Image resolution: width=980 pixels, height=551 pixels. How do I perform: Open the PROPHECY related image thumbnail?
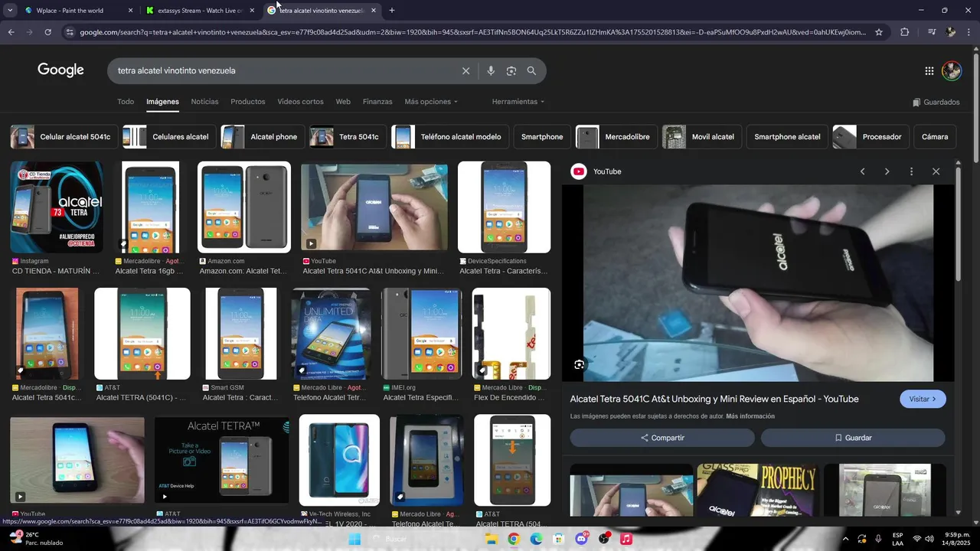click(758, 490)
